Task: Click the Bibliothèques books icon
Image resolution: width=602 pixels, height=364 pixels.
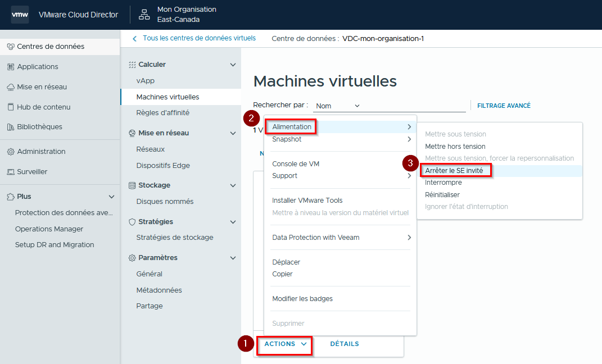Action: click(11, 127)
